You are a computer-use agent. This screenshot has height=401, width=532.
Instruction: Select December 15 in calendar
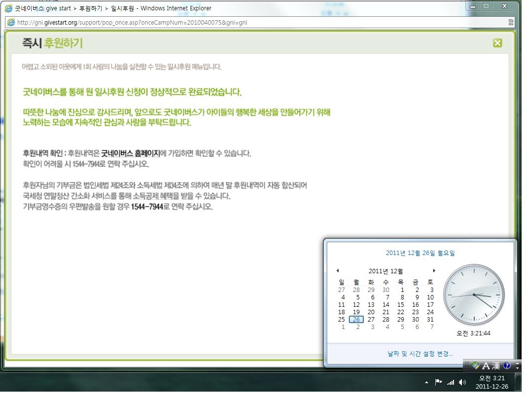(x=401, y=305)
